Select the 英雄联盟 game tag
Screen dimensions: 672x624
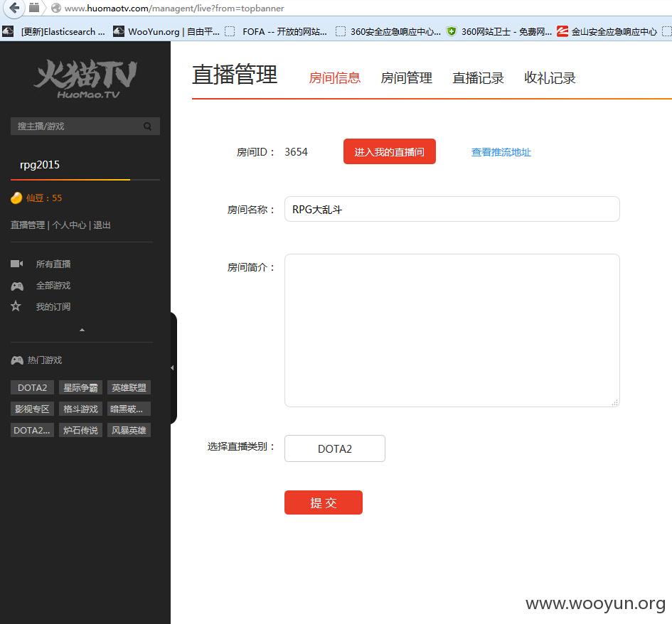129,387
